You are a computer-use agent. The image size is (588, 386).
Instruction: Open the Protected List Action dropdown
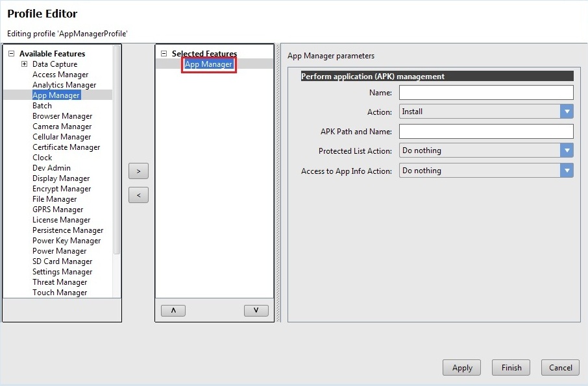coord(567,151)
